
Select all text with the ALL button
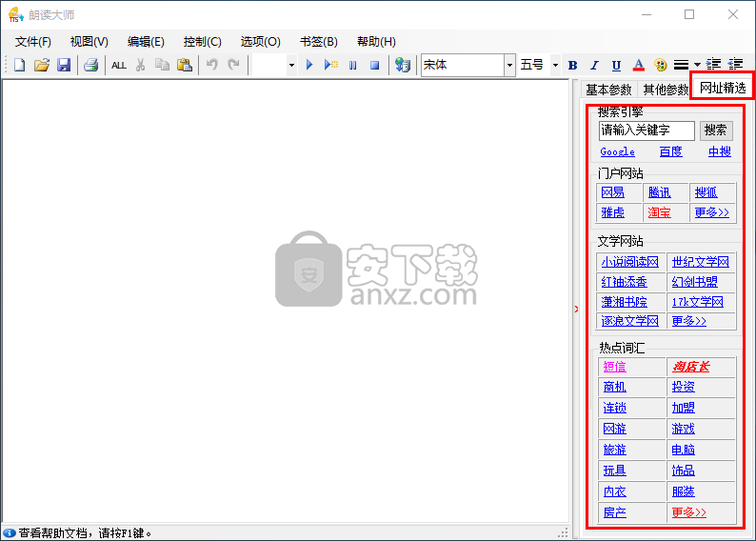click(119, 65)
